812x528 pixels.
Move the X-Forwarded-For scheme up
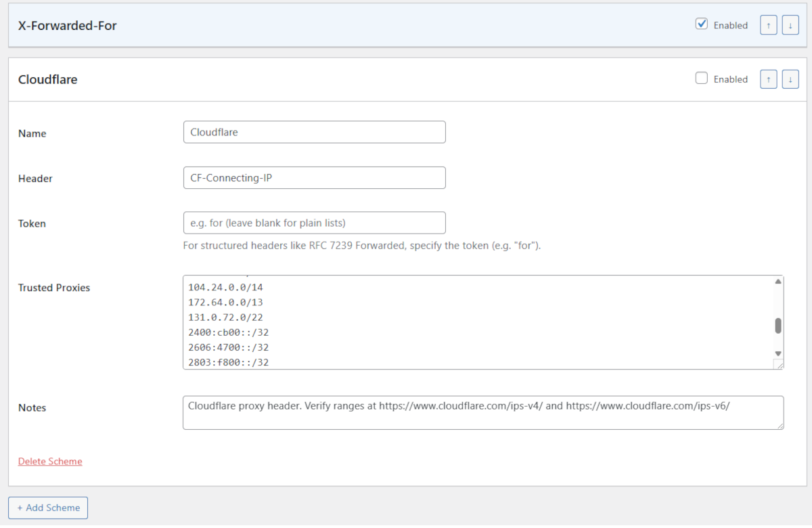(x=768, y=24)
